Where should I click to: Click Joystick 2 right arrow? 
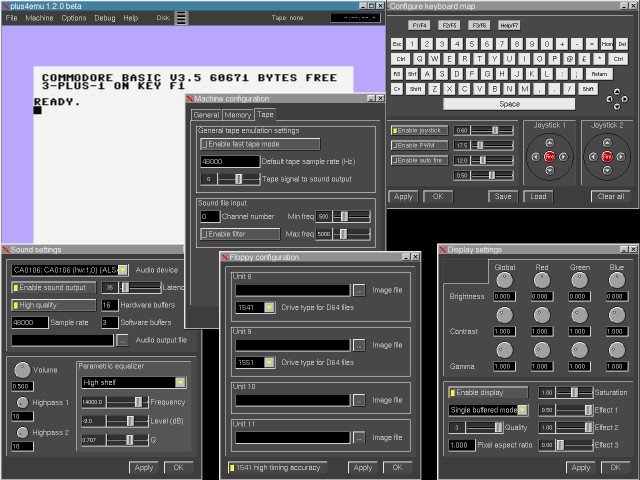621,157
